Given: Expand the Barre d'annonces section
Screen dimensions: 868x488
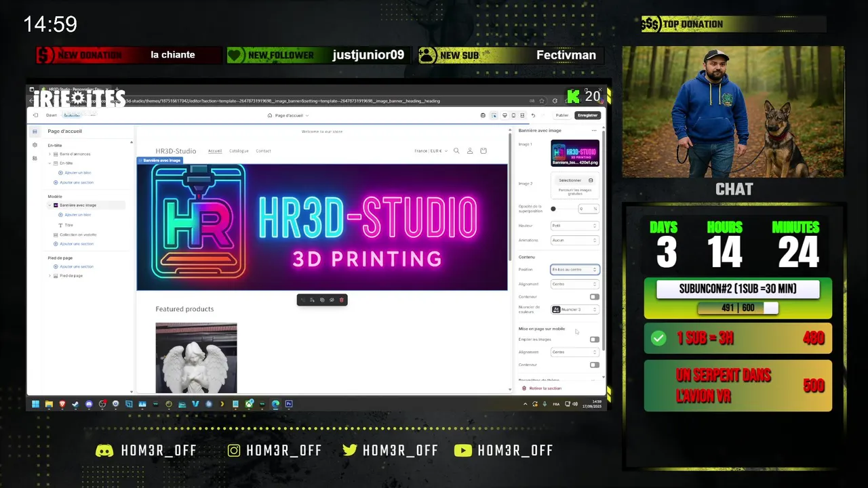Looking at the screenshot, I should (50, 154).
